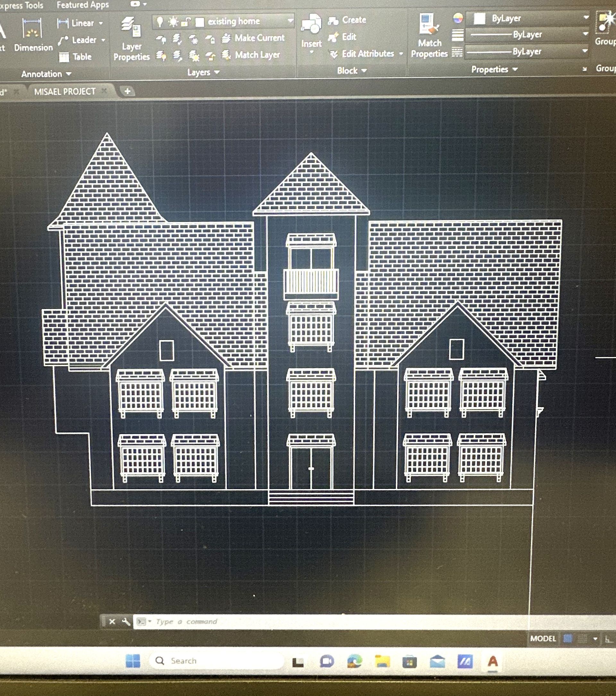Image resolution: width=616 pixels, height=696 pixels.
Task: Expand the Linear dimension dropdown arrow
Action: coord(101,23)
